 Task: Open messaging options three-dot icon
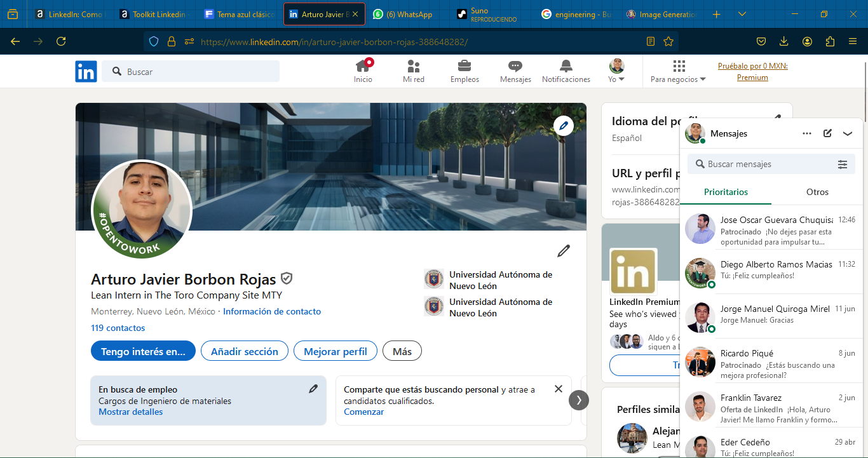click(x=807, y=133)
